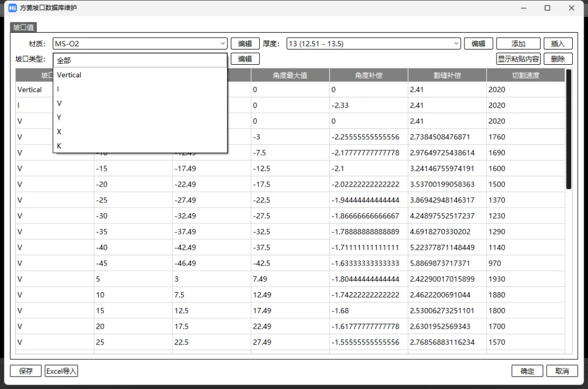Click the 保存 button

click(26, 371)
